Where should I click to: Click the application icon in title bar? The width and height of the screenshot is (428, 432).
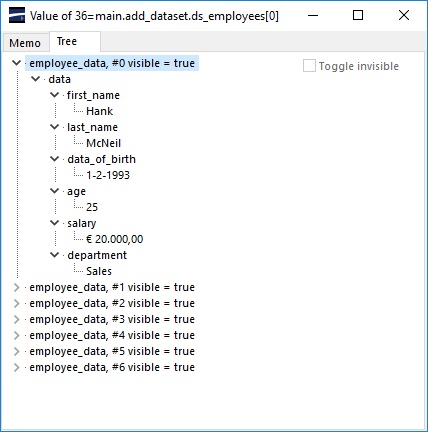(x=17, y=15)
